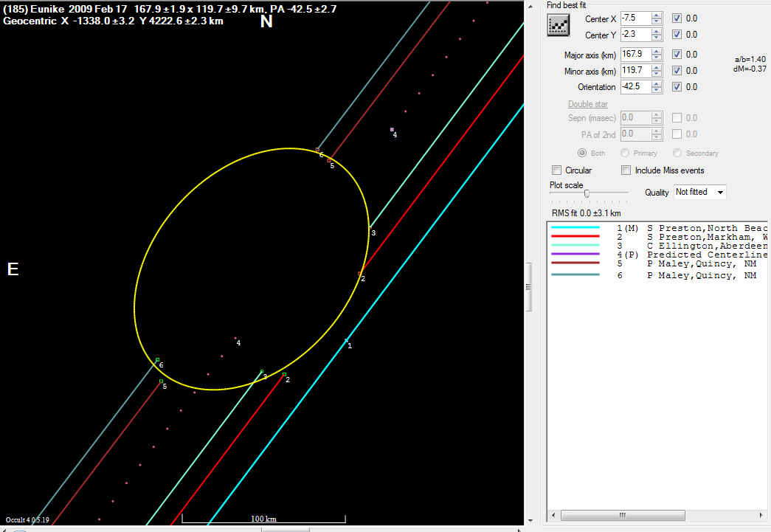Click into the Minor axis value field

coord(635,71)
